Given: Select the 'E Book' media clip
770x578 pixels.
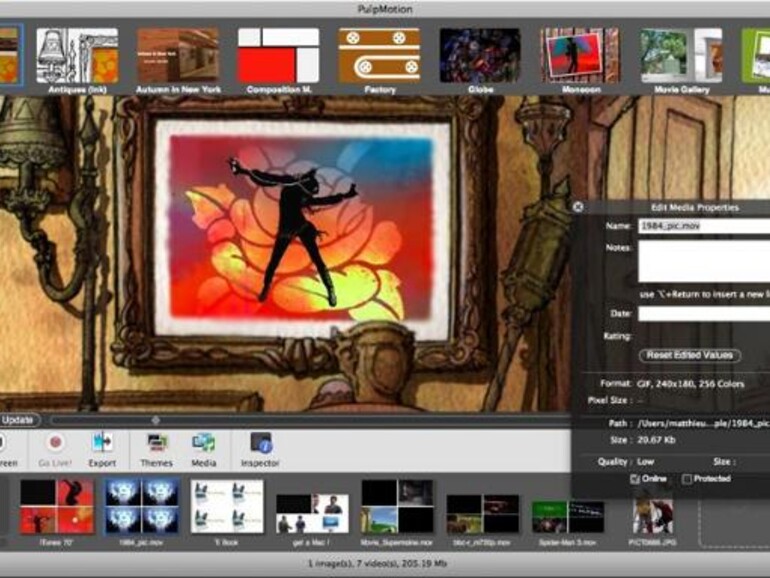Looking at the screenshot, I should pos(227,507).
